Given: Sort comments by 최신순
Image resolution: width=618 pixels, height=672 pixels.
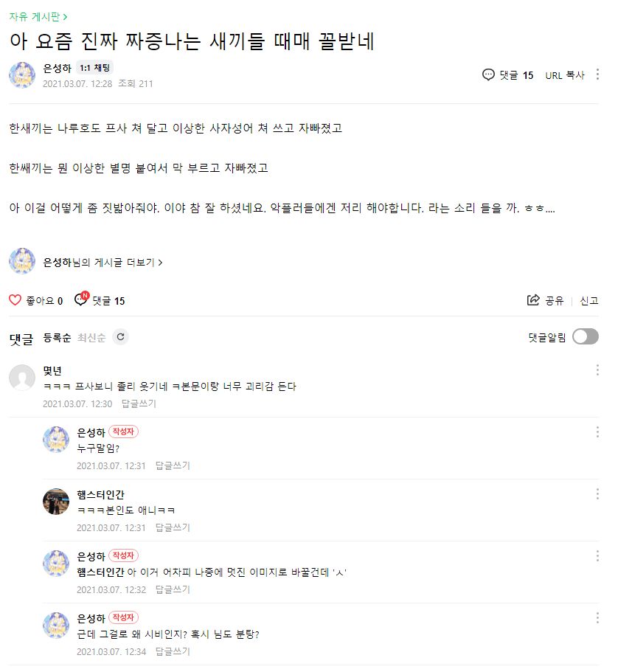Looking at the screenshot, I should (x=91, y=338).
